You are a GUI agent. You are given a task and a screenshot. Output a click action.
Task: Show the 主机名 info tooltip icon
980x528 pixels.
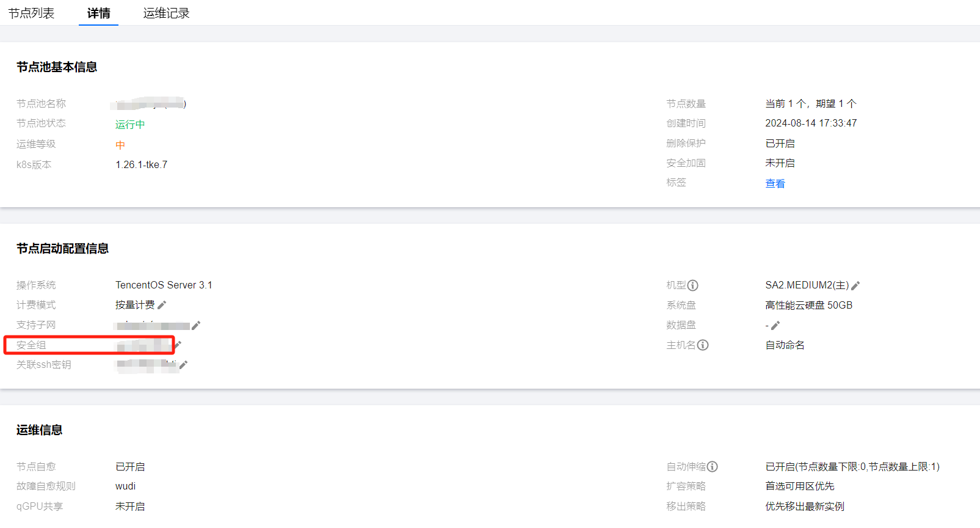point(703,345)
